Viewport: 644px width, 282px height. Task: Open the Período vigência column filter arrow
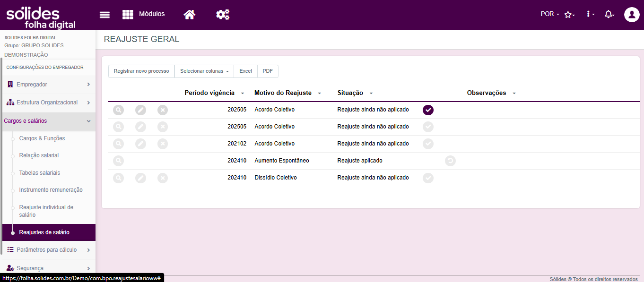pyautogui.click(x=243, y=94)
